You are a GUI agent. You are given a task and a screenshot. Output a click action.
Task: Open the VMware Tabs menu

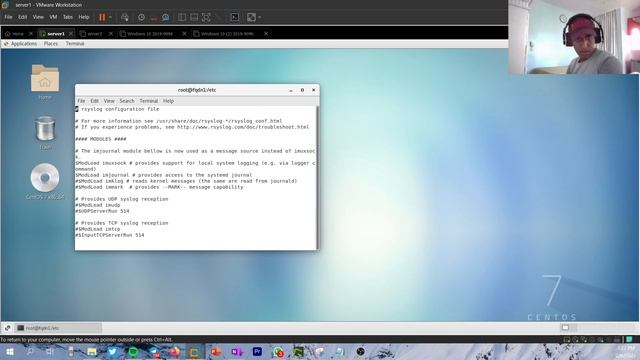click(67, 17)
